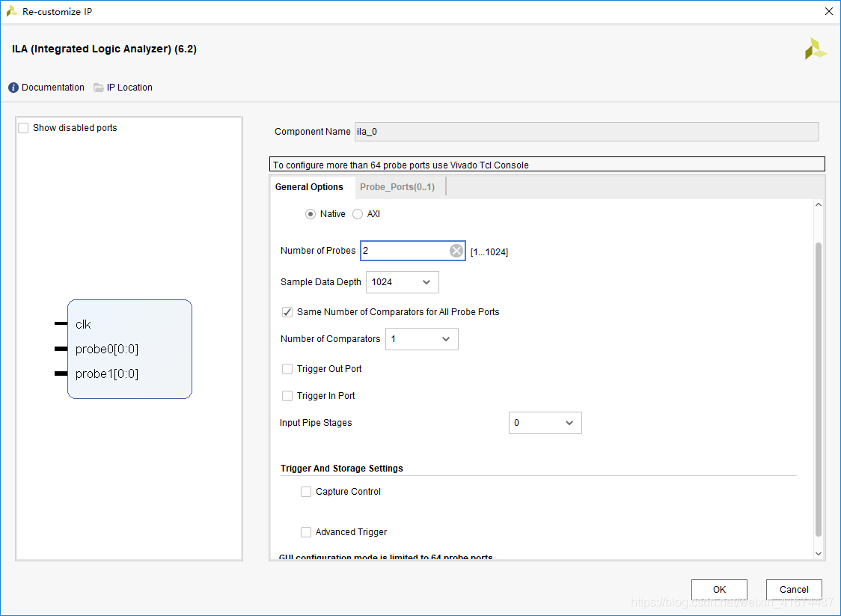Click the scrollbar up arrow in options panel

(819, 204)
